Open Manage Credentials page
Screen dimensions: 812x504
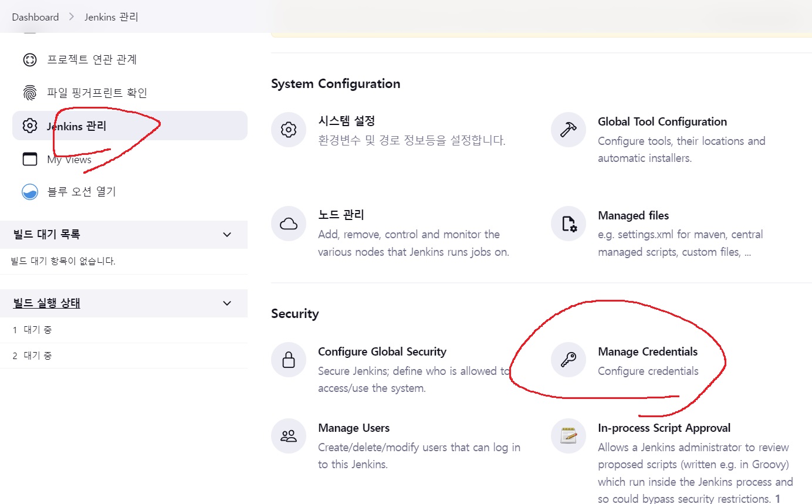coord(648,351)
